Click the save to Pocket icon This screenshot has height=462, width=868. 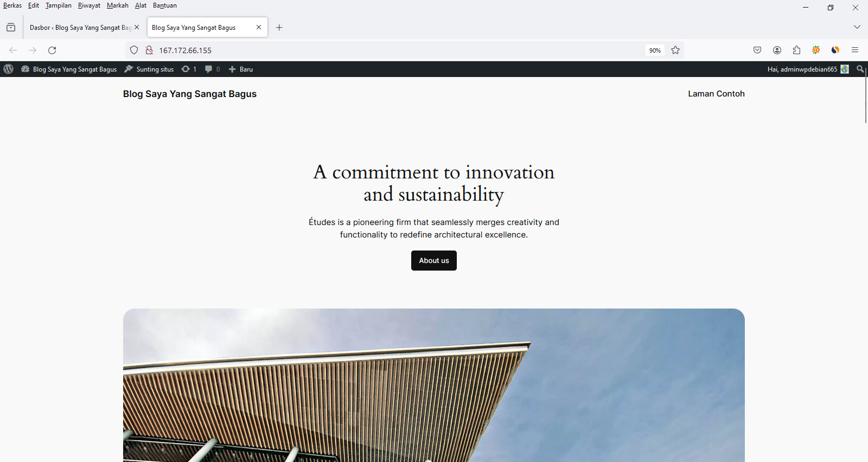pos(757,50)
